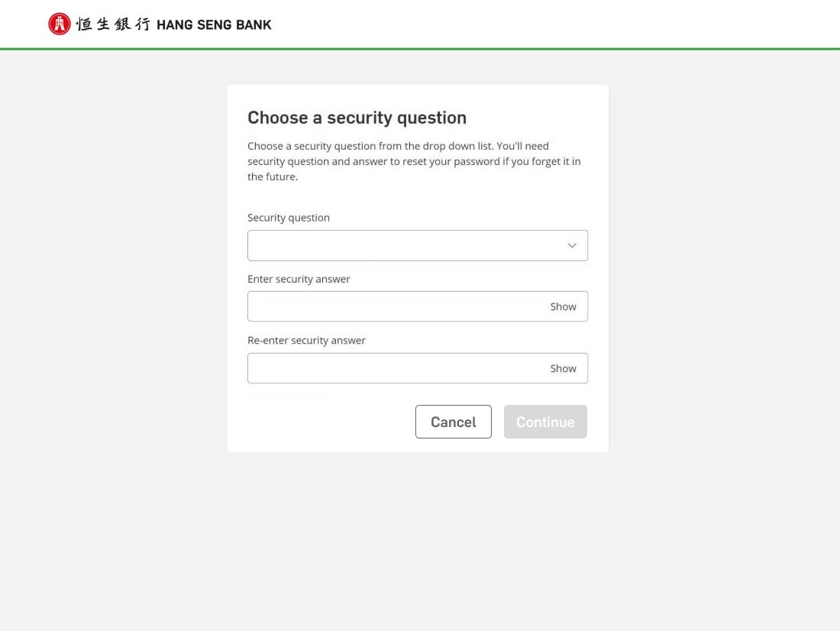Screen dimensions: 840x631
Task: Click the "Security question" field label
Action: click(x=289, y=218)
